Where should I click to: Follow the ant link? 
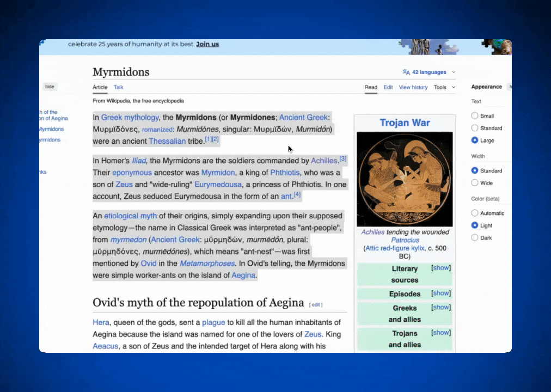[x=286, y=197]
